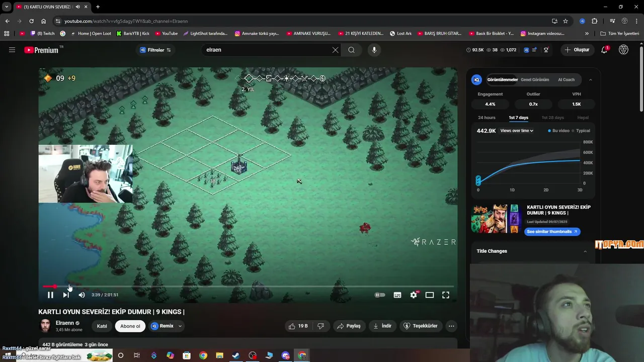The height and width of the screenshot is (362, 644).
Task: Start voice search with microphone
Action: 374,50
